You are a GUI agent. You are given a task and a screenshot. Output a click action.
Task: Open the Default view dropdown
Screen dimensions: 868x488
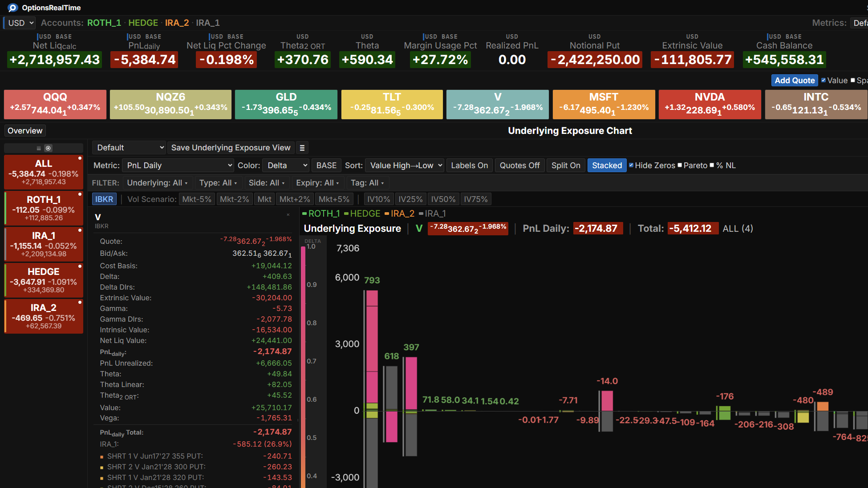(129, 148)
